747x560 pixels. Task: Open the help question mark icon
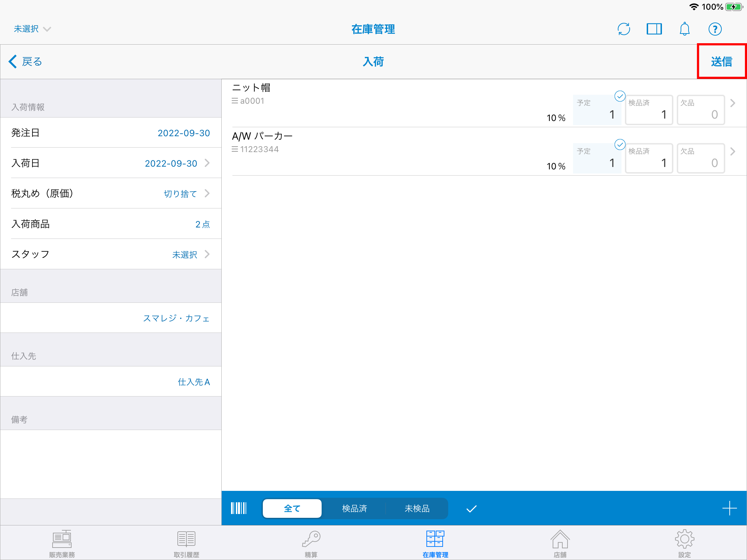[715, 29]
